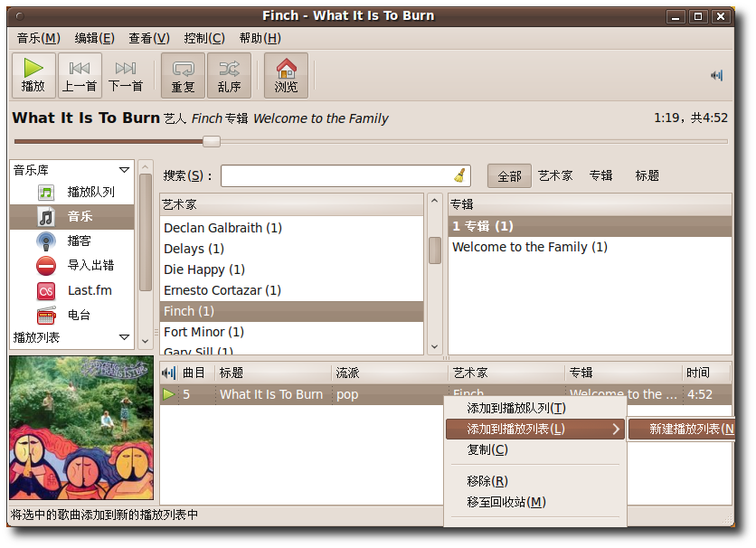The width and height of the screenshot is (756, 548).
Task: Click the playing-status speaker column header
Action: coord(169,373)
